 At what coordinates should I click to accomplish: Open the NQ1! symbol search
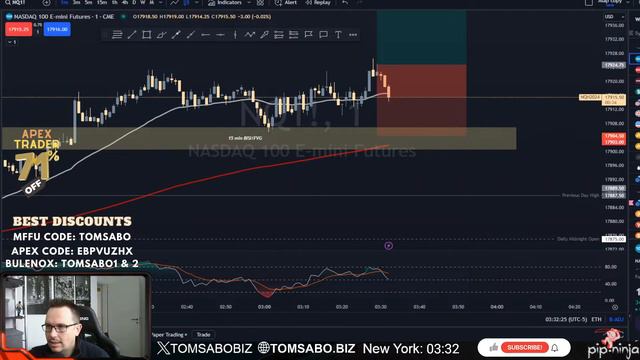pos(16,2)
